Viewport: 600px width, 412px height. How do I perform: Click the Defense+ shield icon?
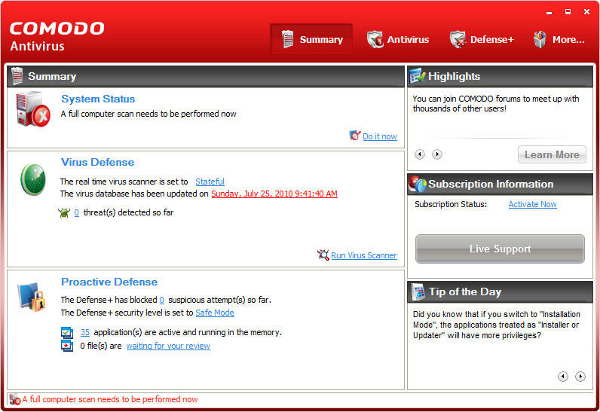click(458, 39)
